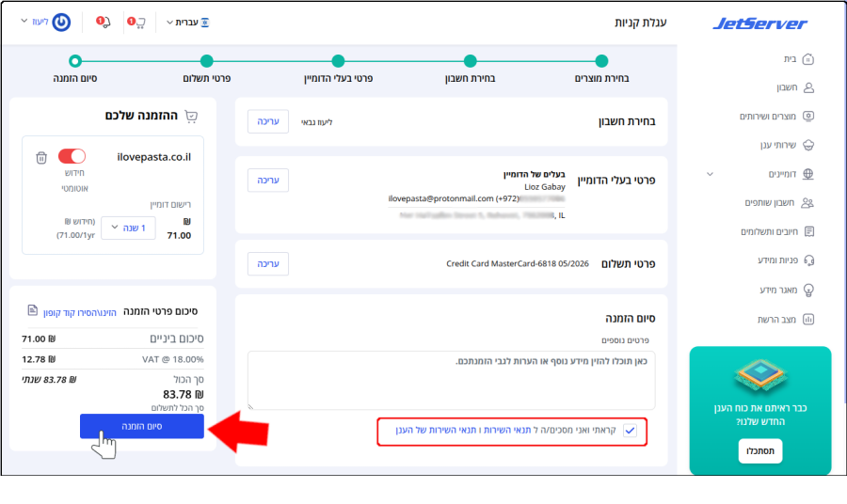Click the Lioz Gabay owner name
This screenshot has height=504, width=847.
coord(545,187)
